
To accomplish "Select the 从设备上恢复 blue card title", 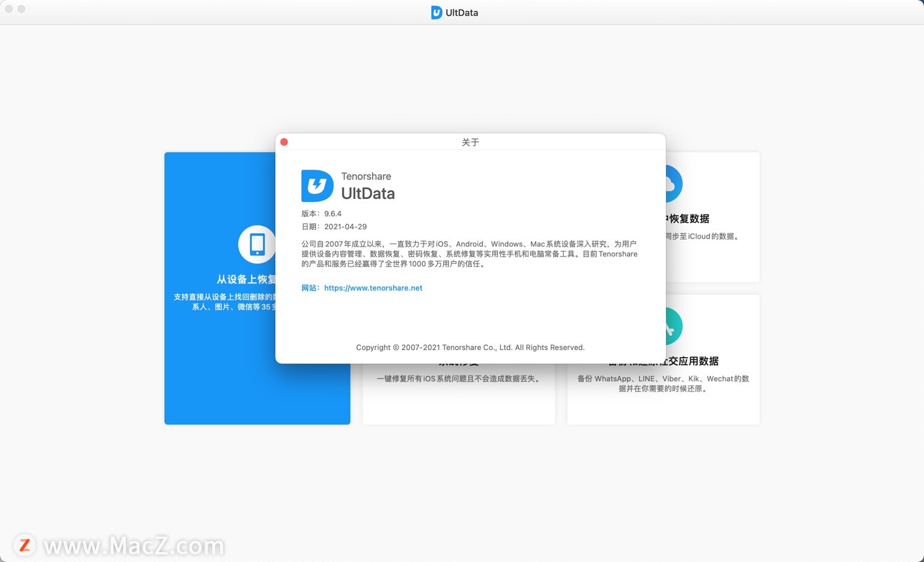I will [246, 279].
